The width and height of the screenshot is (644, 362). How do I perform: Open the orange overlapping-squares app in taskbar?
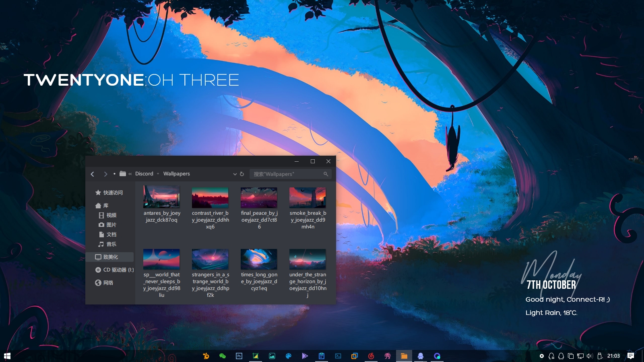(354, 356)
